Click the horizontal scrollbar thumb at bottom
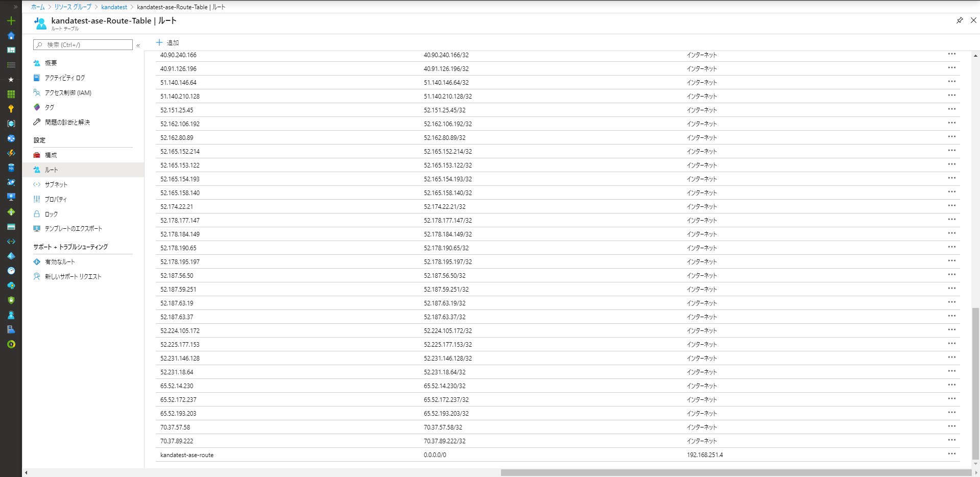980x477 pixels. tap(735, 473)
